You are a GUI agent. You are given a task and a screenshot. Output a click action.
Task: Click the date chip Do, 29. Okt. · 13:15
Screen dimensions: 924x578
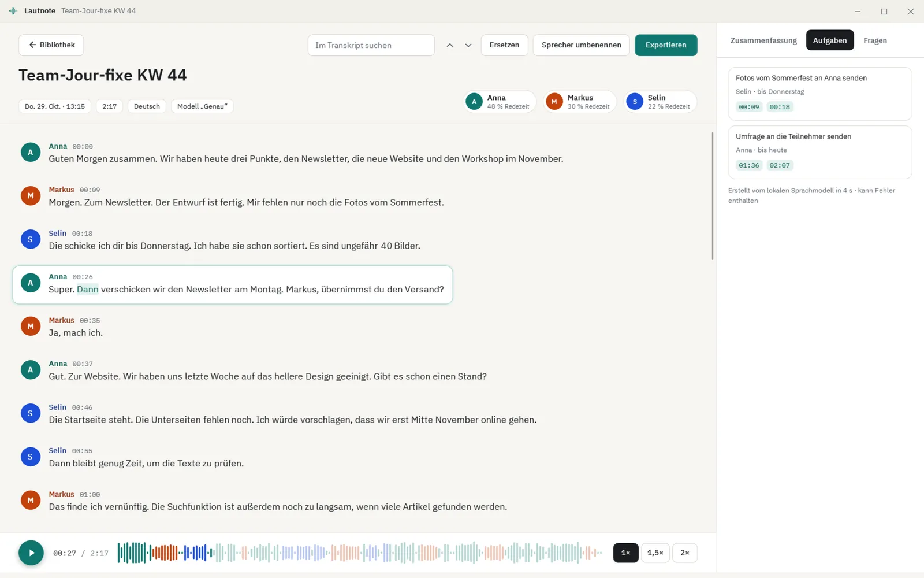(55, 106)
